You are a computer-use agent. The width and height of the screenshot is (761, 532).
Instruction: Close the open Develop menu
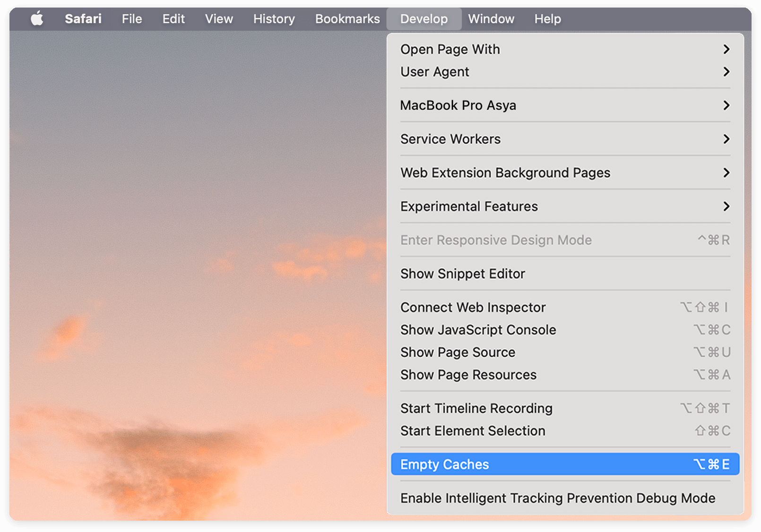pos(424,19)
